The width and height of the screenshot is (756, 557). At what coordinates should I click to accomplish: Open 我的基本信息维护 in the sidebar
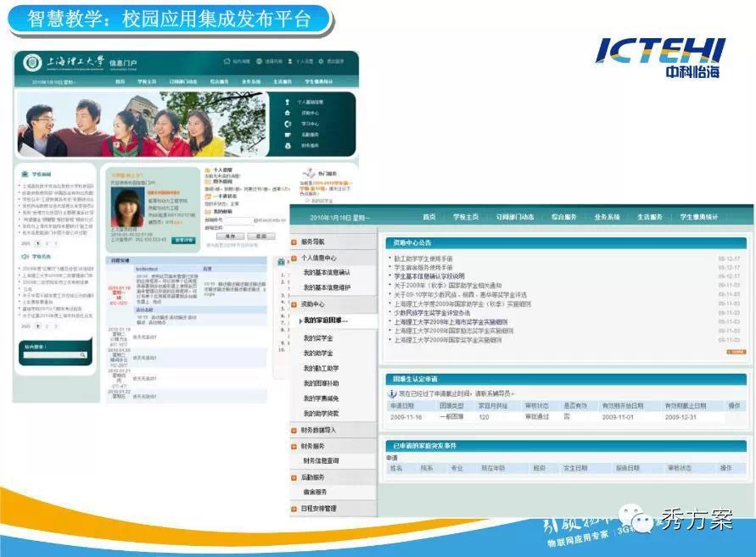328,287
